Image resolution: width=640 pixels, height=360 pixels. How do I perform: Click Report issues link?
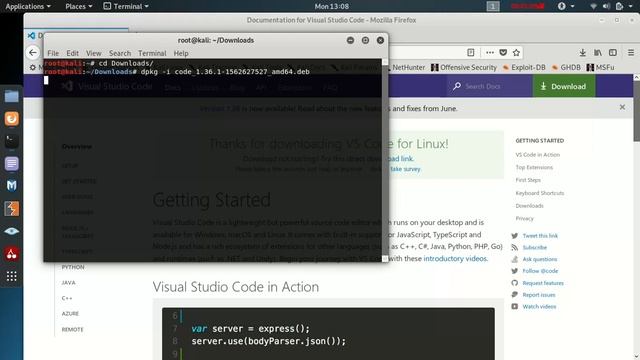tap(539, 295)
